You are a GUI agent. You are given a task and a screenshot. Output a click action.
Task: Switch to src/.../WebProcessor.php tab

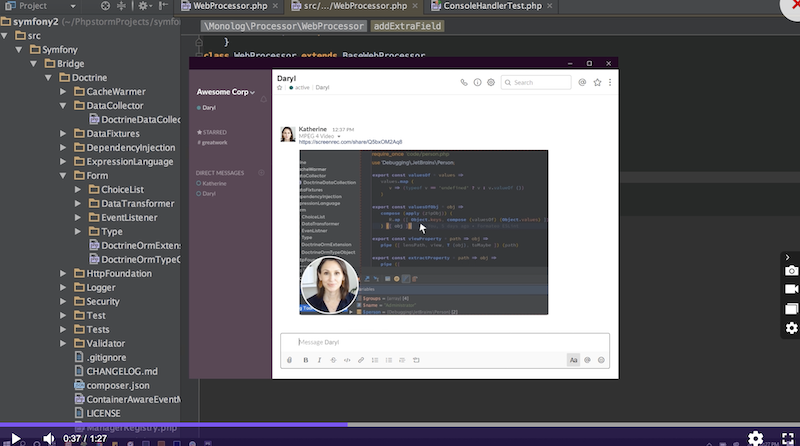355,6
